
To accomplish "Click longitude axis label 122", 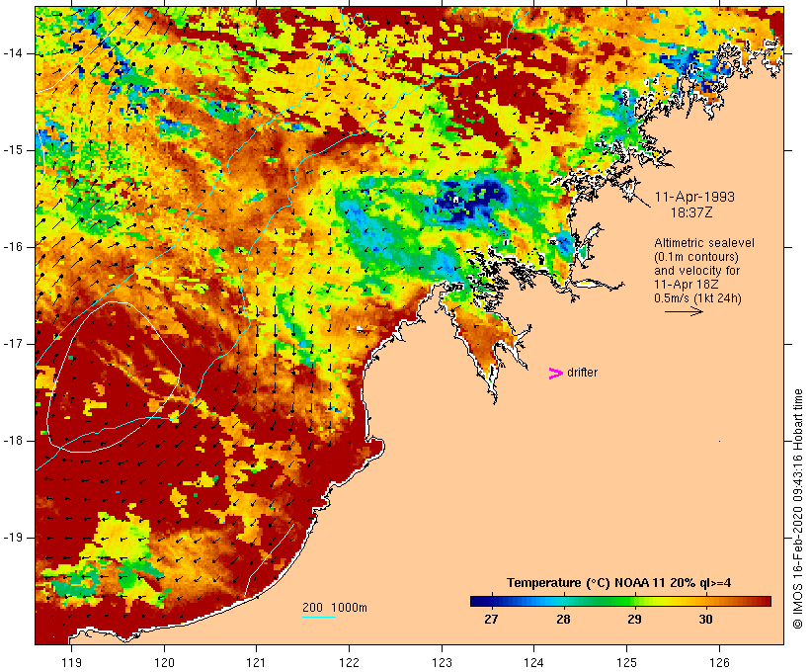I will tap(350, 662).
